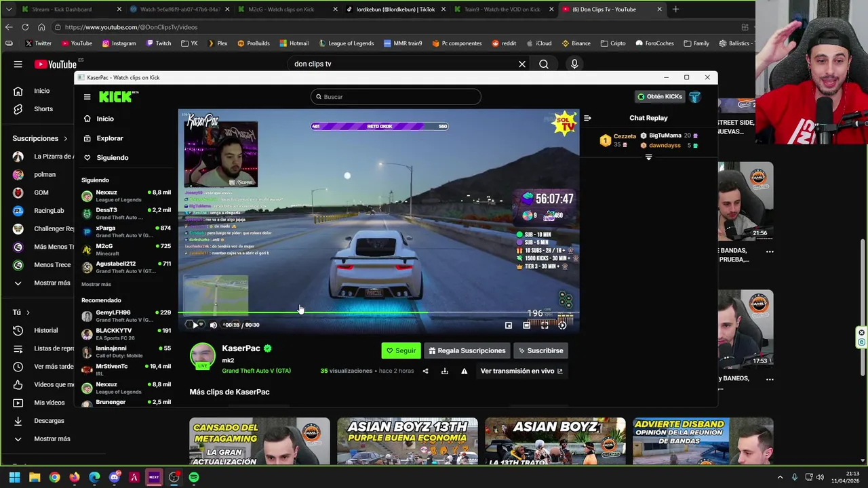Open DessT3 followed channel
868x488 pixels.
tap(126, 213)
